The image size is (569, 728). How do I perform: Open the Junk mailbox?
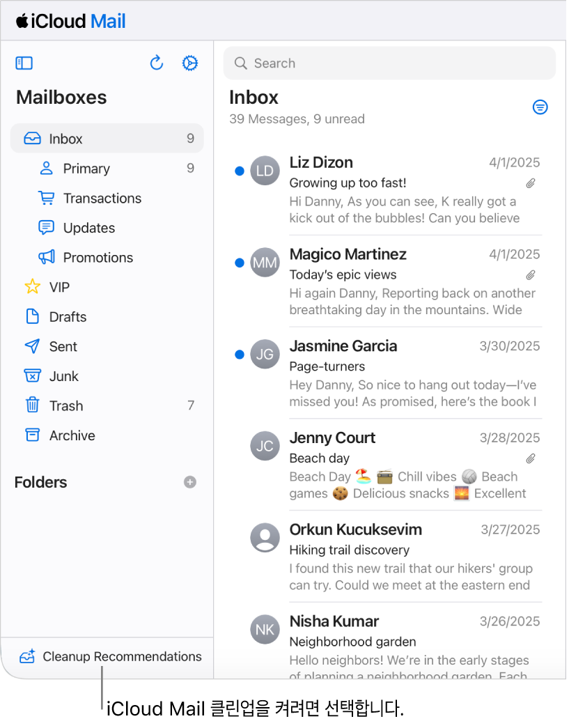click(x=107, y=376)
